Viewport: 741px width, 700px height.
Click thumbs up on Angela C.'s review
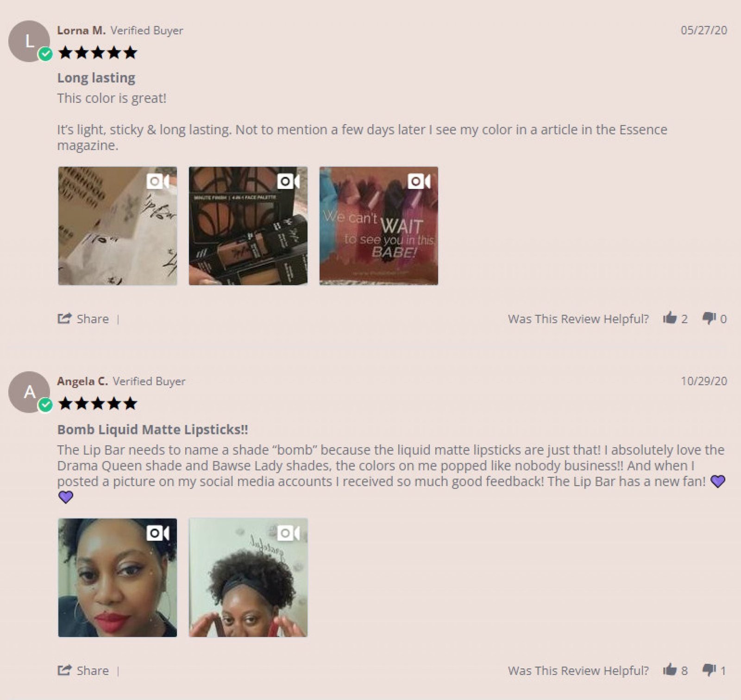(670, 669)
